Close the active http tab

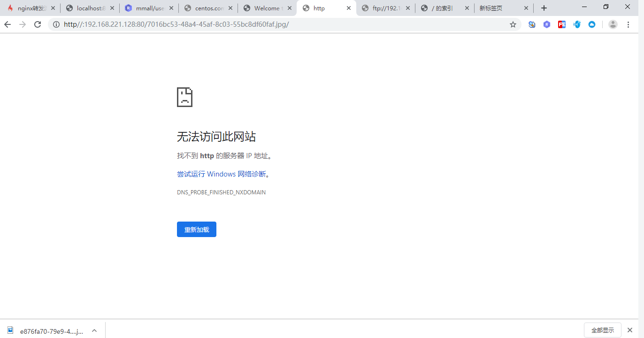pyautogui.click(x=348, y=8)
